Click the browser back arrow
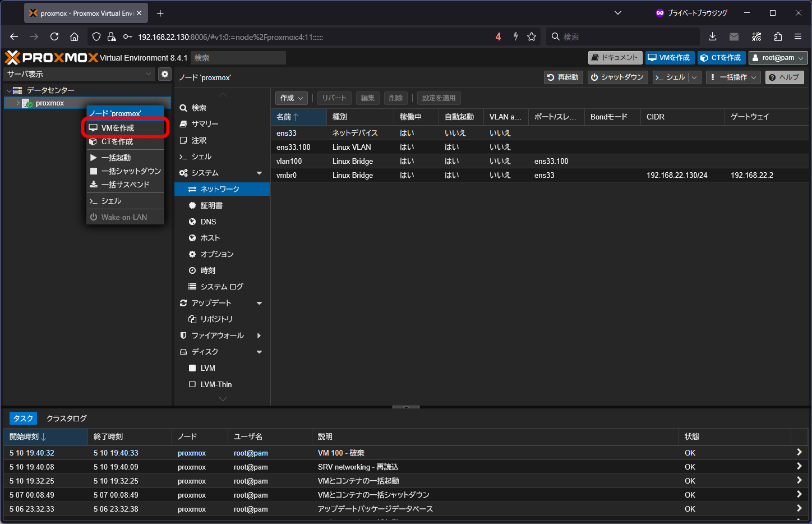The image size is (812, 524). tap(14, 36)
